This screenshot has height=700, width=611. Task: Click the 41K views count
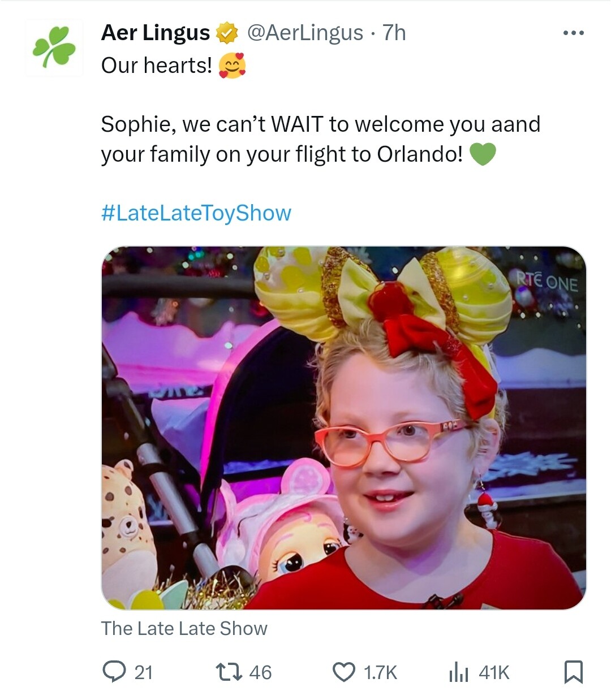(494, 672)
